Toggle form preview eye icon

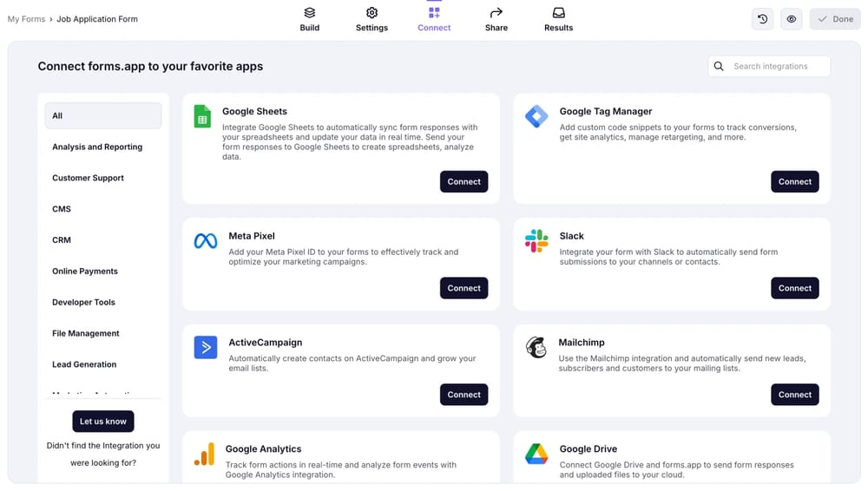[x=791, y=19]
